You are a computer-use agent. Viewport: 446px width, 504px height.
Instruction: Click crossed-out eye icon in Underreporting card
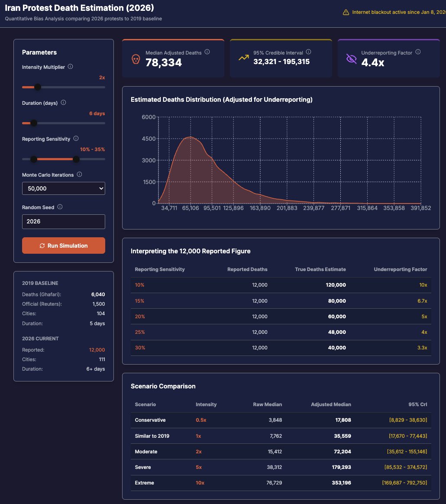click(351, 58)
